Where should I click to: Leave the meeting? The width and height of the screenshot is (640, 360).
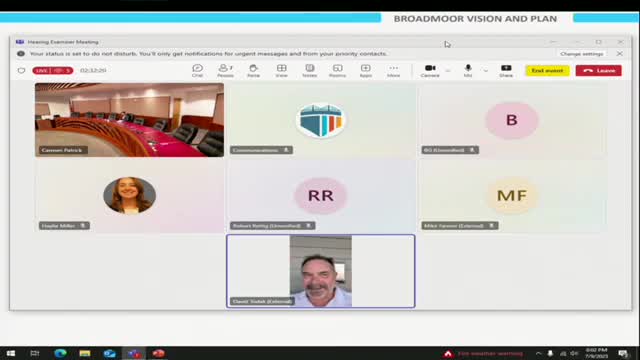[599, 71]
